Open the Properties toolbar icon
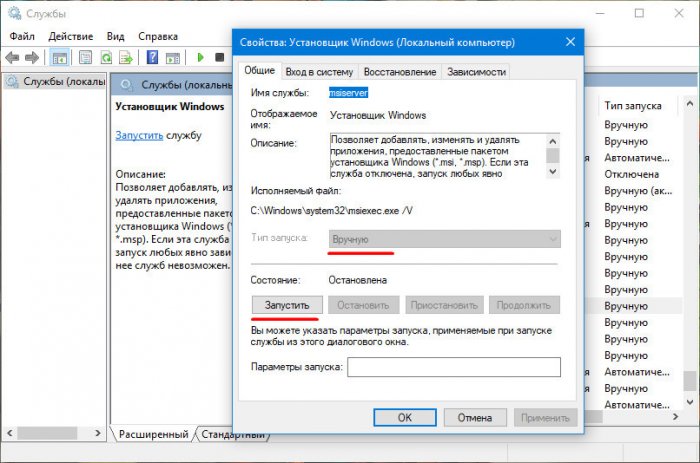700x463 pixels. click(85, 57)
